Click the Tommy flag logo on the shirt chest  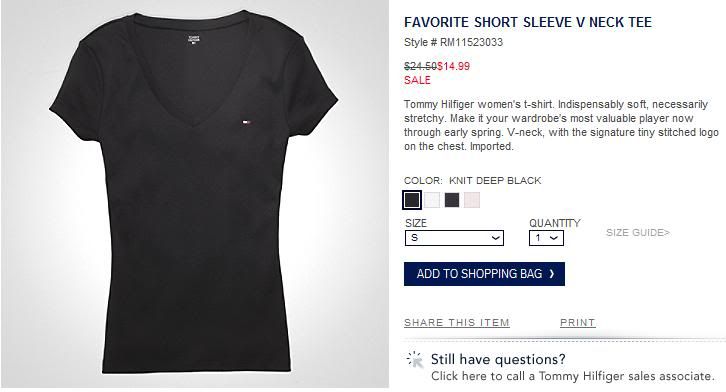[x=246, y=123]
